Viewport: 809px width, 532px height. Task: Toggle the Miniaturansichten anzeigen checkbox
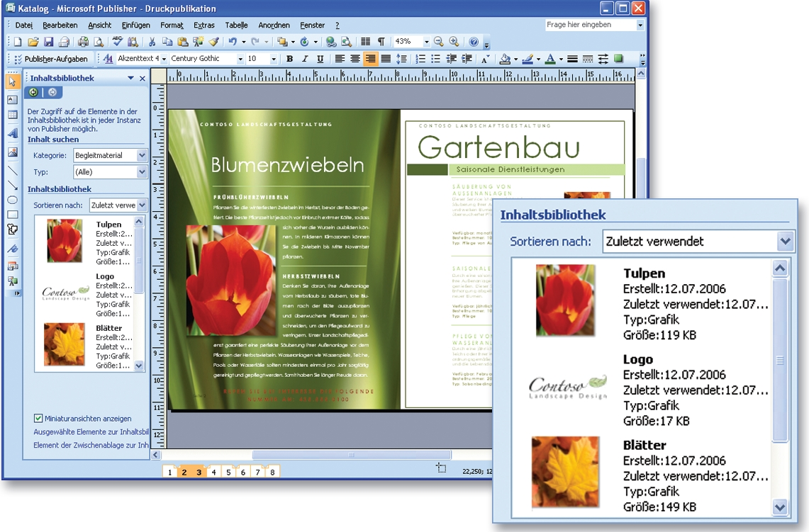(38, 419)
